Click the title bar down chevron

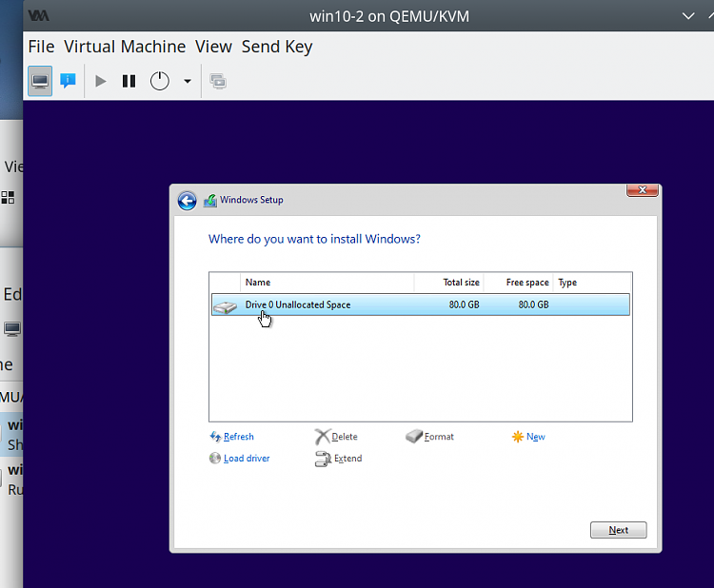[x=688, y=16]
